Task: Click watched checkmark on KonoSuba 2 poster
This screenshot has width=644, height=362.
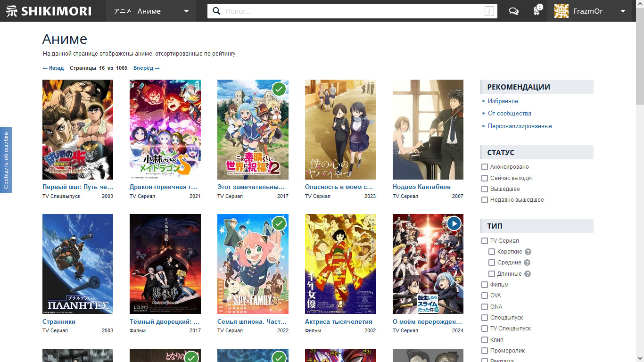Action: coord(279,89)
